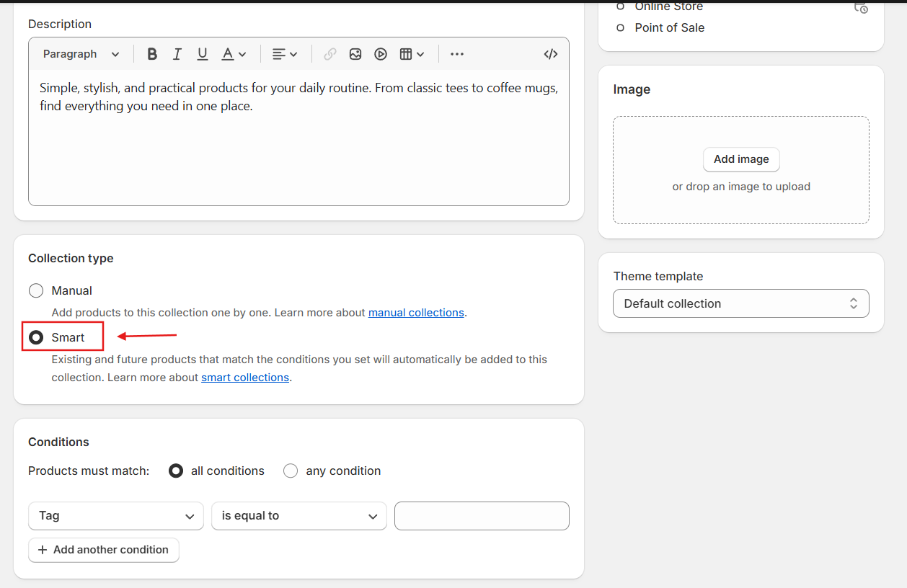This screenshot has width=907, height=588.
Task: Open the insert table menu
Action: (412, 54)
